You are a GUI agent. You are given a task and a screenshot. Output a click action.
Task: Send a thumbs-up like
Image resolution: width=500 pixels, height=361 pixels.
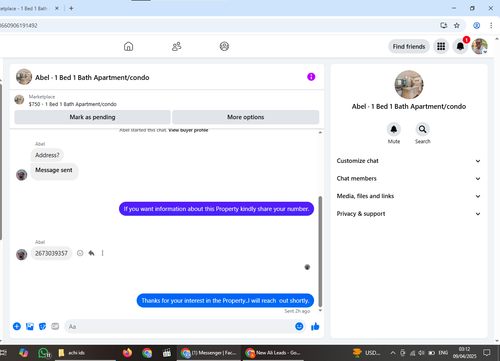tap(315, 326)
